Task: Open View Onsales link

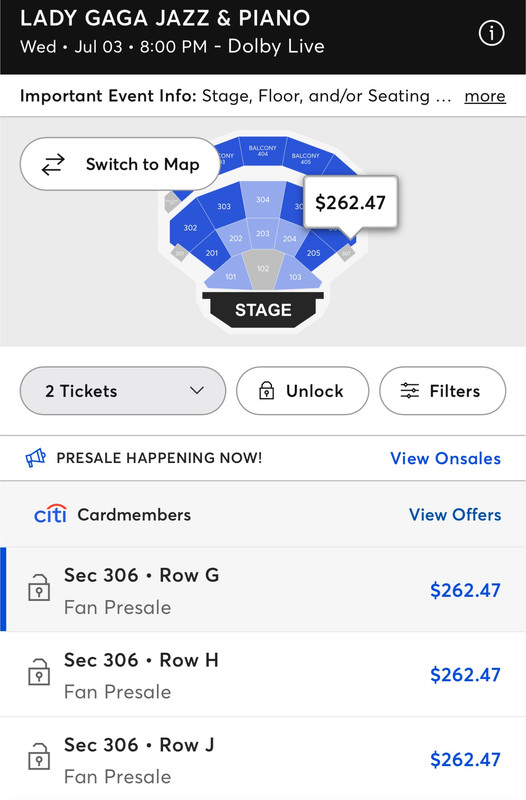Action: click(x=445, y=458)
